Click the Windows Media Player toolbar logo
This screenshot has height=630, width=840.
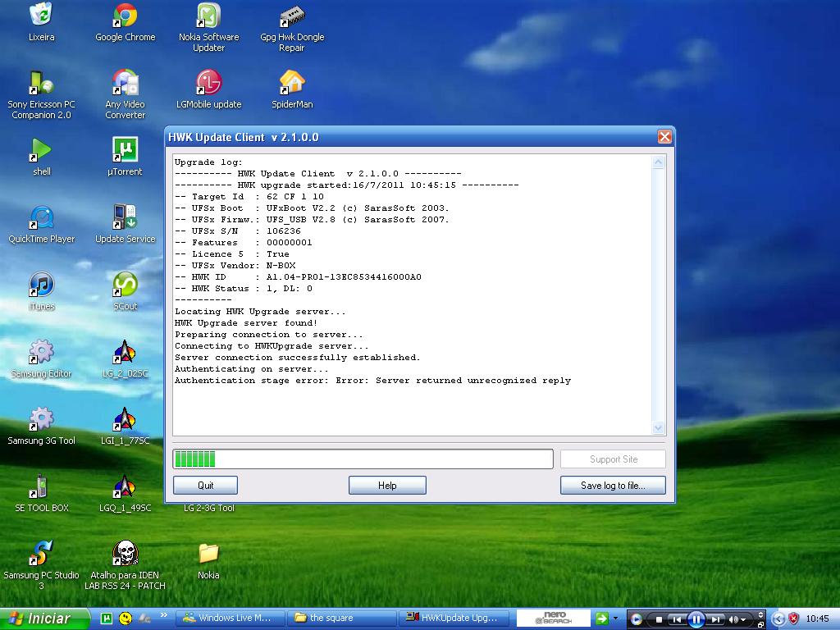(637, 619)
